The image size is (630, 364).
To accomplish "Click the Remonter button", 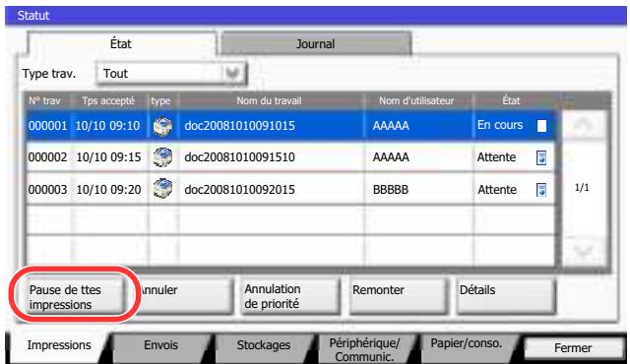I will click(x=398, y=296).
